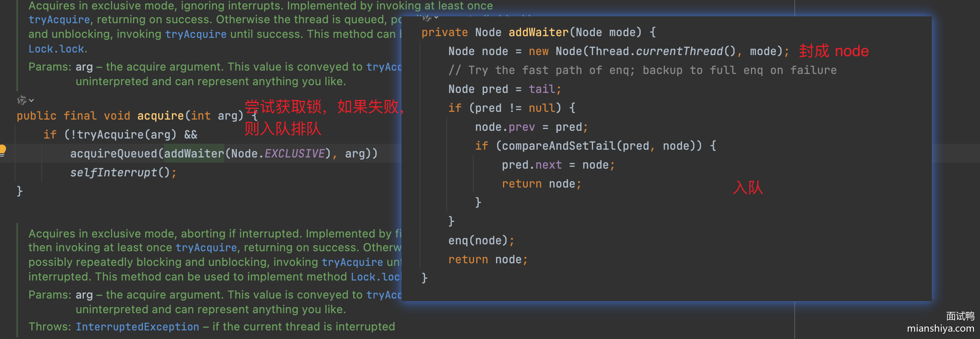This screenshot has height=339, width=980.
Task: Click the highlighted addWaiter call in acquire
Action: (194, 154)
